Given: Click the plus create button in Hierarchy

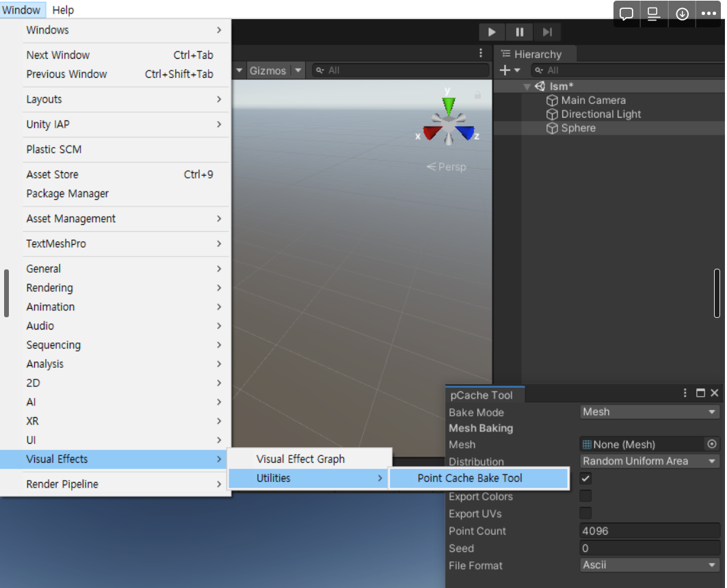Looking at the screenshot, I should coord(505,70).
